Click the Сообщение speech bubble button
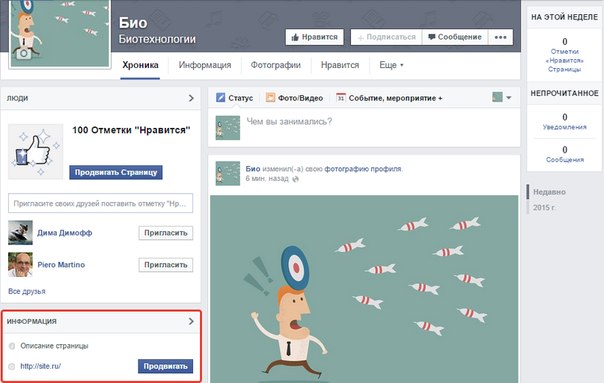604x383 pixels. click(455, 37)
